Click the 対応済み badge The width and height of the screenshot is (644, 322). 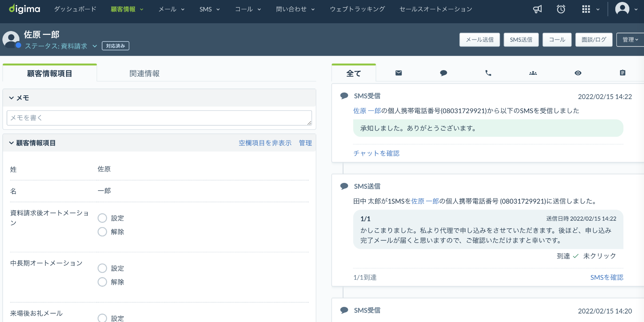click(116, 46)
